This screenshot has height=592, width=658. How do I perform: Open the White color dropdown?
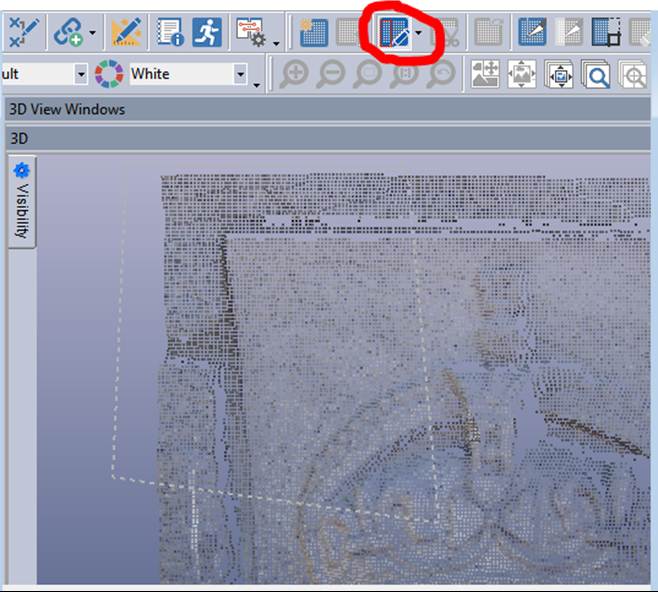pyautogui.click(x=240, y=74)
